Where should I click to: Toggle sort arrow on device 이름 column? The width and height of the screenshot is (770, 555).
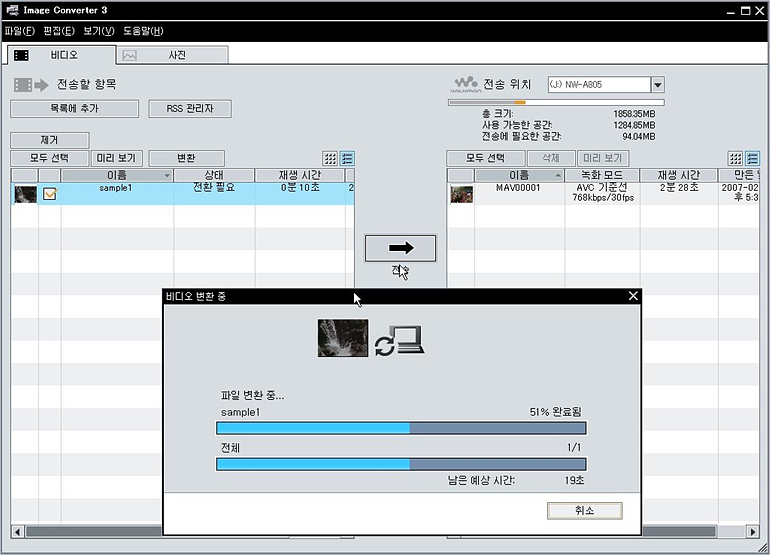pos(558,175)
